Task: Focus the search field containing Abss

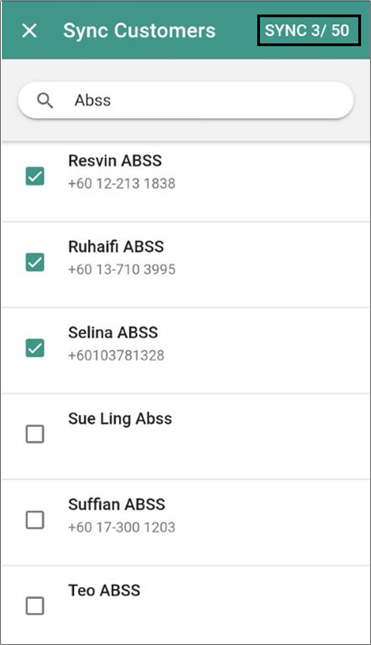Action: pos(186,100)
